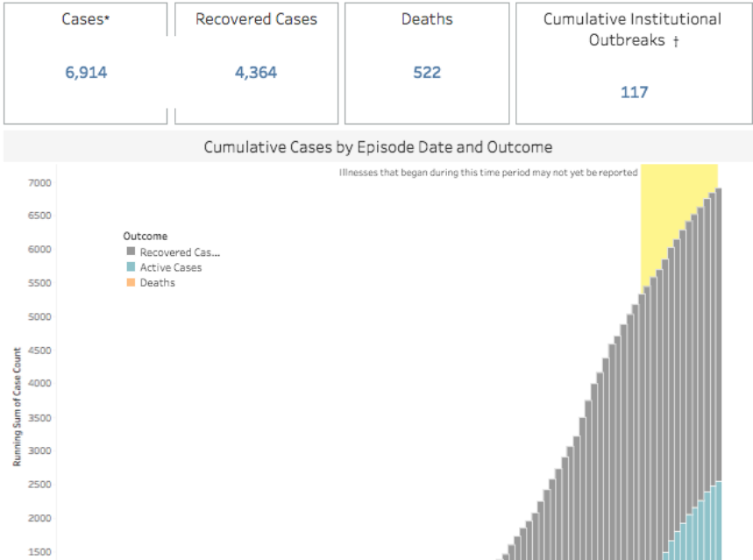
Task: Click the 522 deaths number
Action: (x=427, y=73)
